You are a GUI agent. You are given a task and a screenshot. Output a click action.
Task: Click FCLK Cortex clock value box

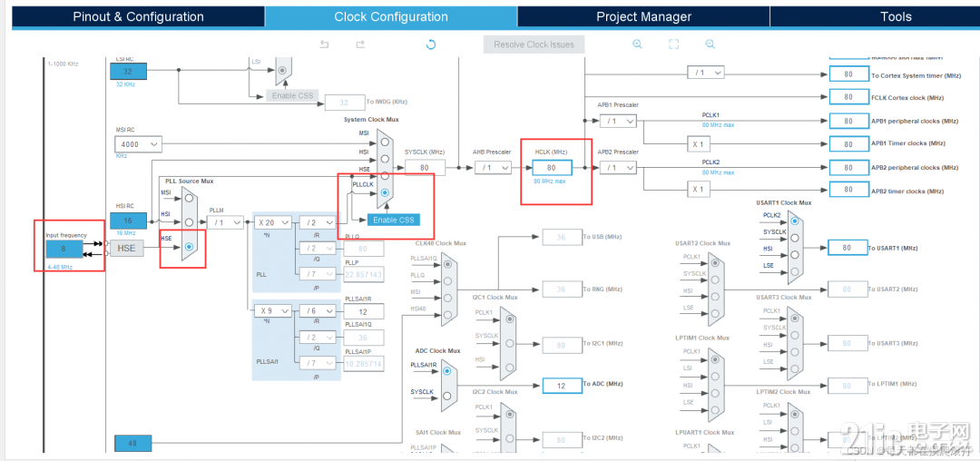[848, 97]
